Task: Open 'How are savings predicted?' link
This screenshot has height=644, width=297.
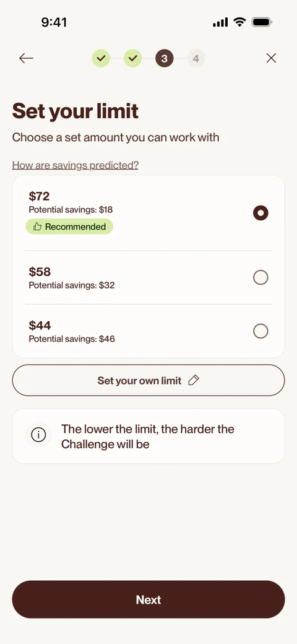Action: [x=75, y=165]
